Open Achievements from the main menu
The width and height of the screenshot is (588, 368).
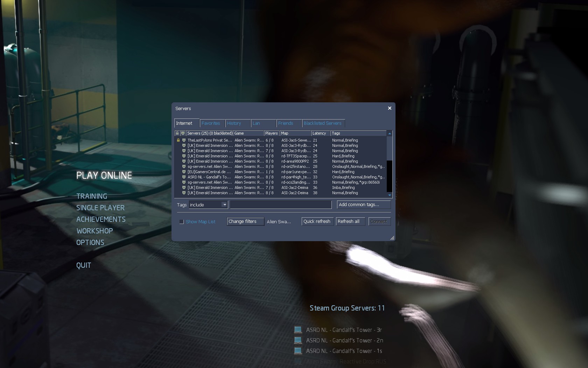pos(101,219)
